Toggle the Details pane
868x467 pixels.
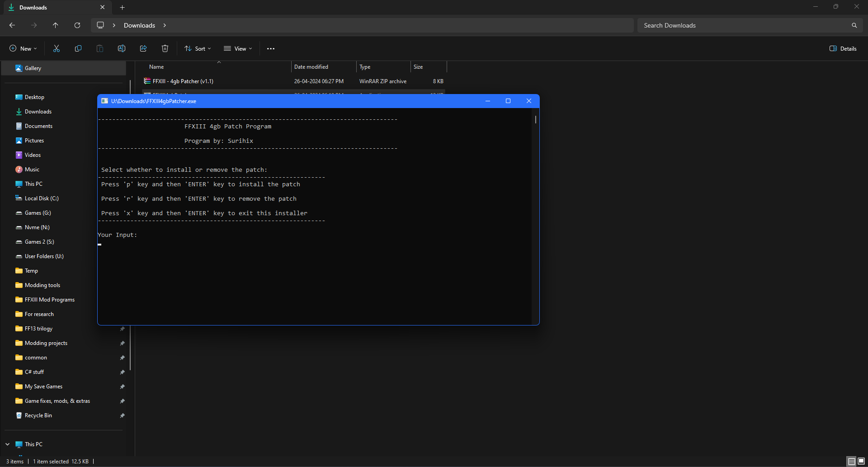[843, 49]
